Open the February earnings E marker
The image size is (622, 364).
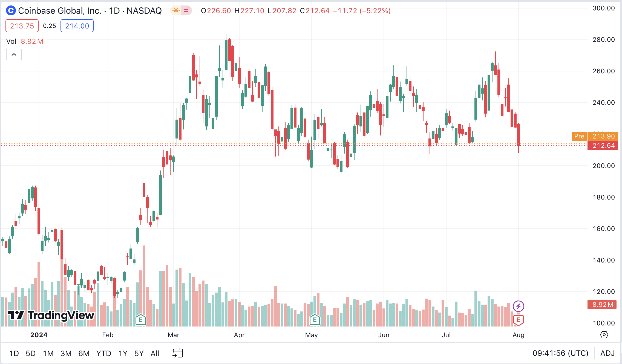141,320
